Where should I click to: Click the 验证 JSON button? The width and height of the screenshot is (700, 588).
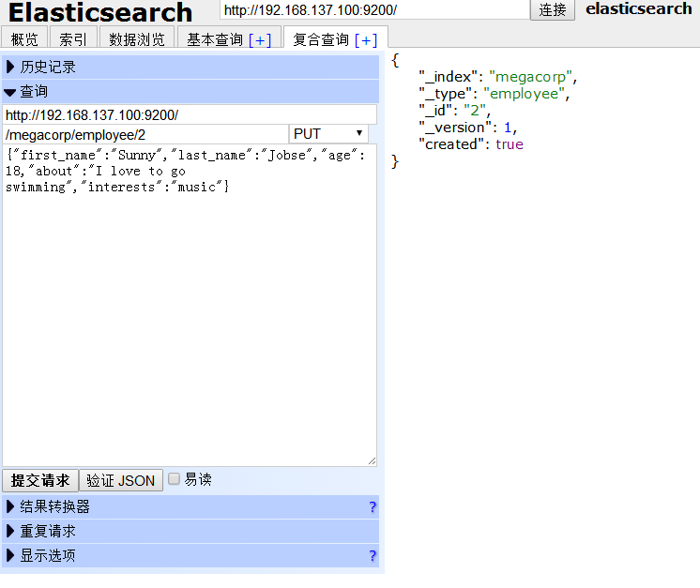(x=120, y=480)
